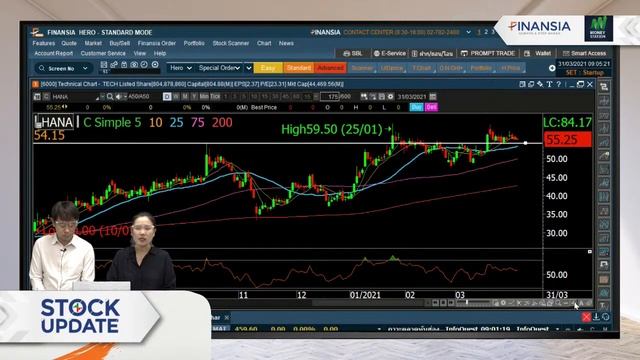Open the Features menu

pyautogui.click(x=43, y=43)
